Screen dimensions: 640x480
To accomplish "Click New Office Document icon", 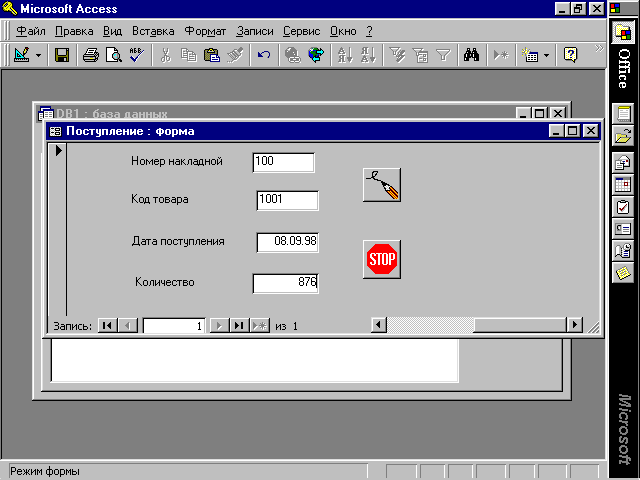I will [623, 113].
